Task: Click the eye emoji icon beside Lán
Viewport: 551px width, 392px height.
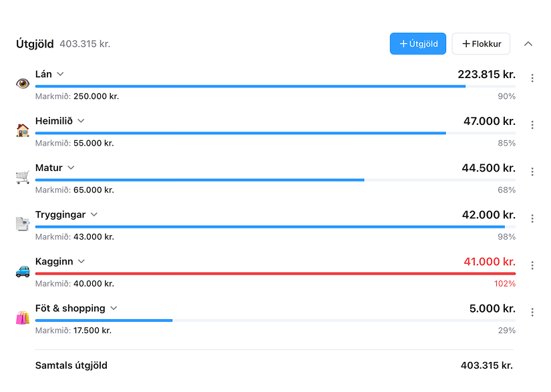Action: [x=23, y=83]
